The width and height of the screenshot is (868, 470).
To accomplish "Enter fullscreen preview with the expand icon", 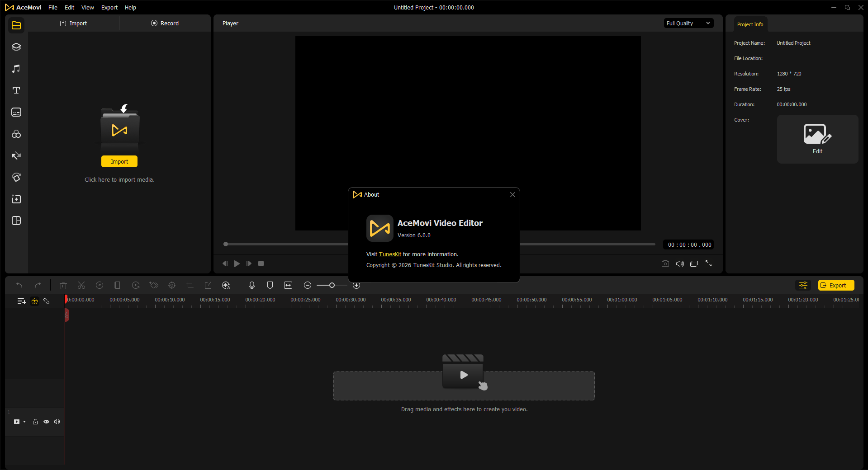I will click(709, 263).
